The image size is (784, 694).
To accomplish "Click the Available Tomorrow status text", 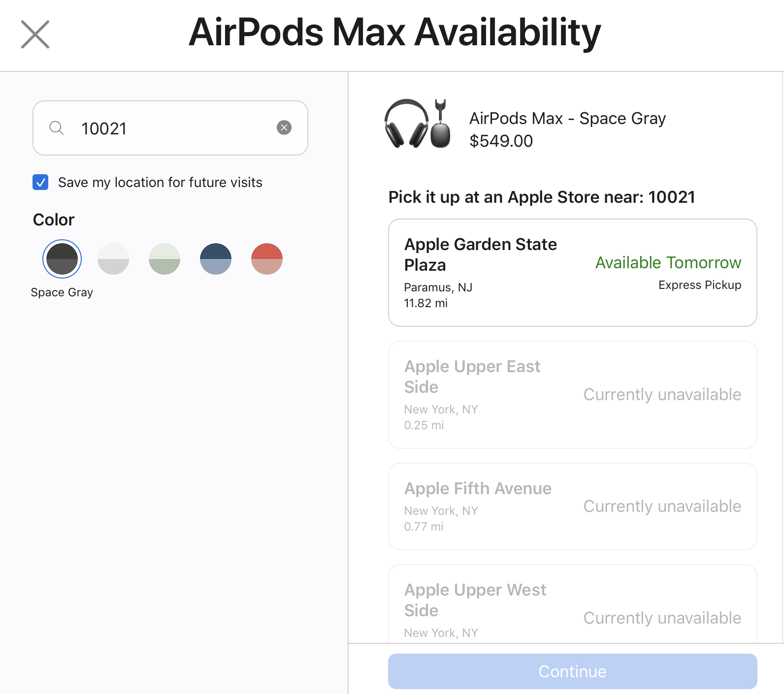I will coord(668,263).
